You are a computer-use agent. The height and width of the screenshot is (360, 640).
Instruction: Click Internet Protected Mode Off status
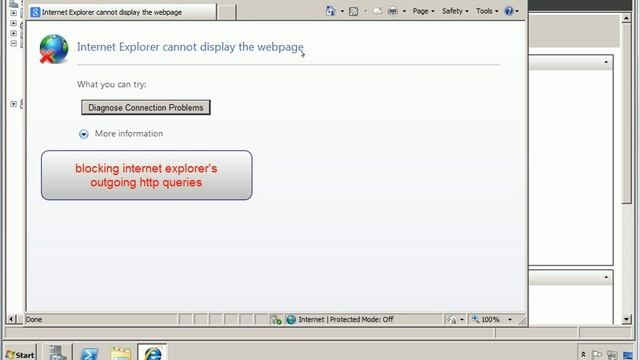pyautogui.click(x=346, y=319)
